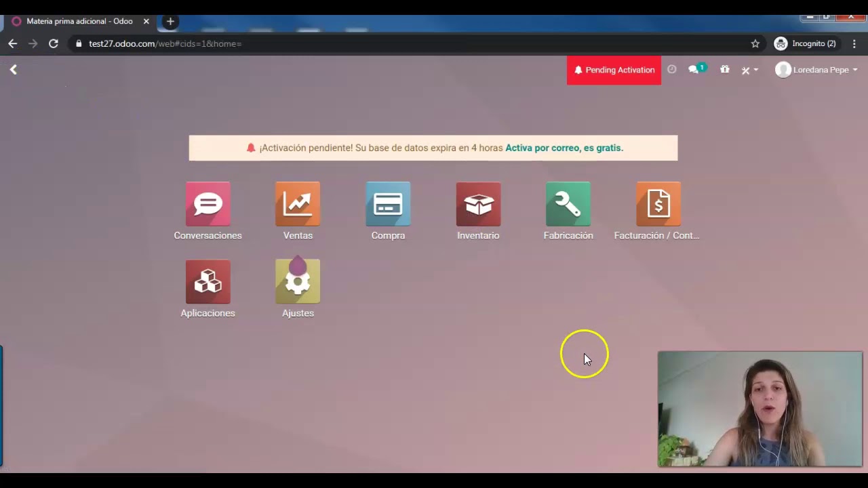The width and height of the screenshot is (868, 488).
Task: Click the Incognito profile indicator
Action: click(806, 43)
